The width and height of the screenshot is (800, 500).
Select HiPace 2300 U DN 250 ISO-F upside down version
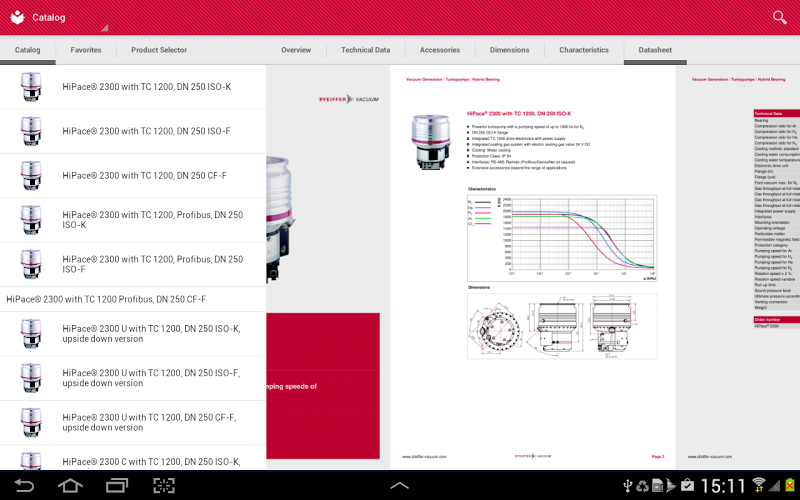[x=133, y=378]
